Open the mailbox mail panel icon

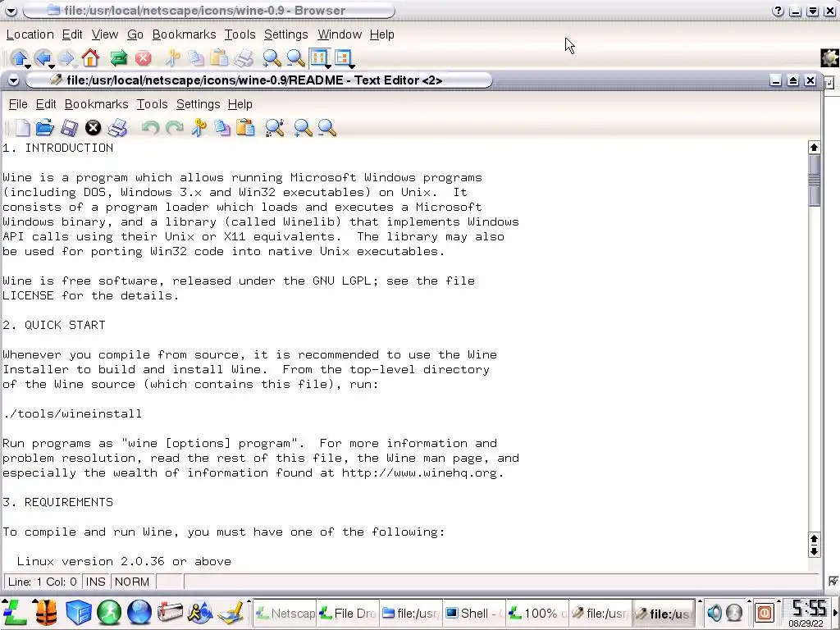(x=170, y=612)
